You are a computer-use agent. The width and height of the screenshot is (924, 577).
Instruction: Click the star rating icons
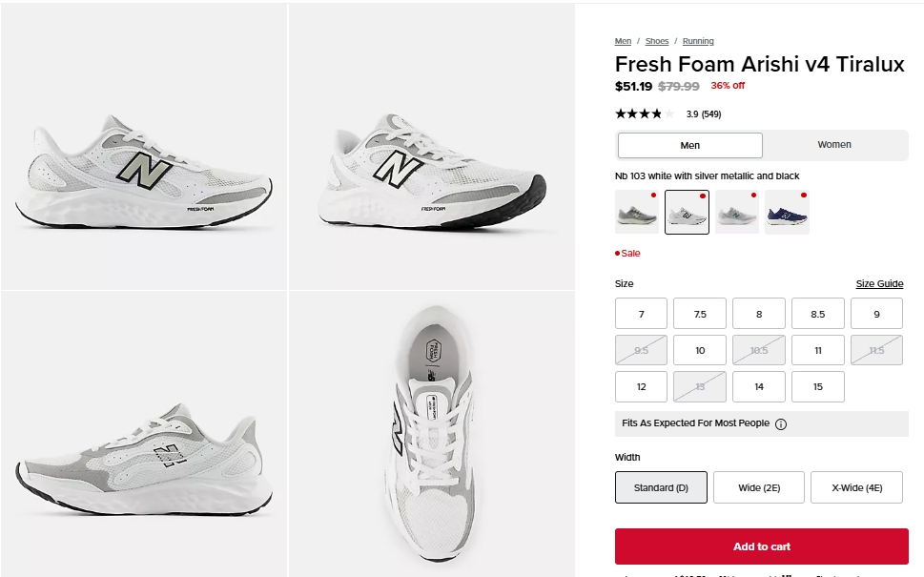[x=644, y=113]
